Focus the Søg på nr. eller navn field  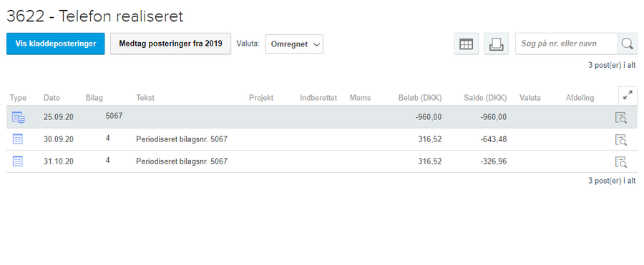pyautogui.click(x=567, y=44)
